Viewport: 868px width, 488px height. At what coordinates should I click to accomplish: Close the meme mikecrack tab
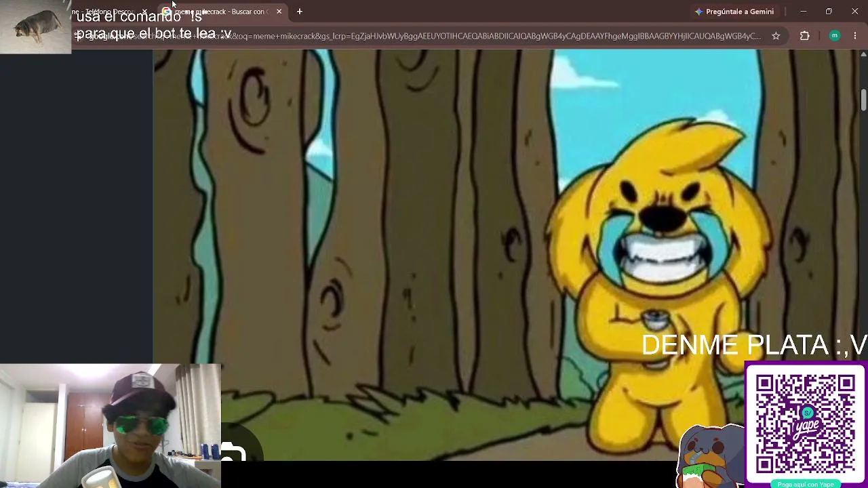coord(279,12)
